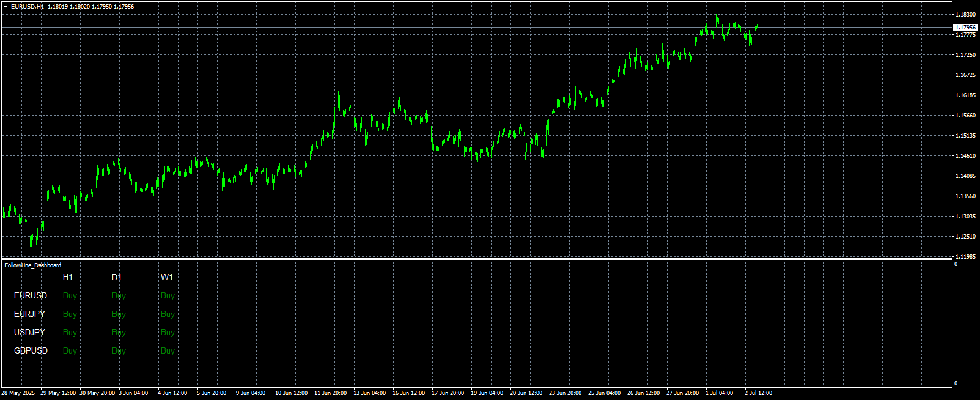Viewport: 980px width, 400px height.
Task: Click the 27 Jun 20:00 time label
Action: [683, 393]
